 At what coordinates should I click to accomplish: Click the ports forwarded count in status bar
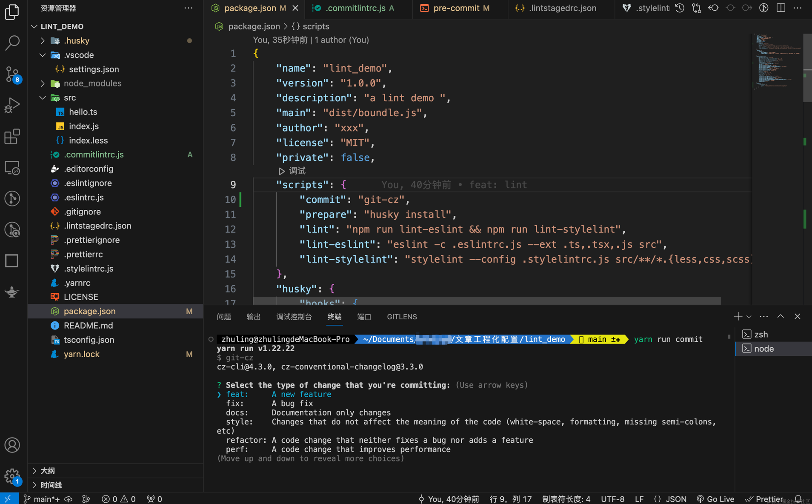(x=154, y=498)
